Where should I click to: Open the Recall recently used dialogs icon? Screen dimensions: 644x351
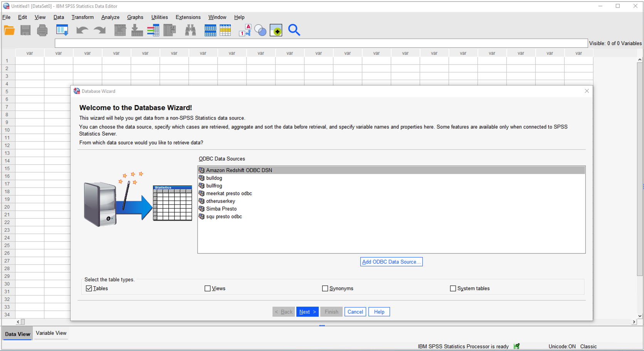click(x=62, y=30)
